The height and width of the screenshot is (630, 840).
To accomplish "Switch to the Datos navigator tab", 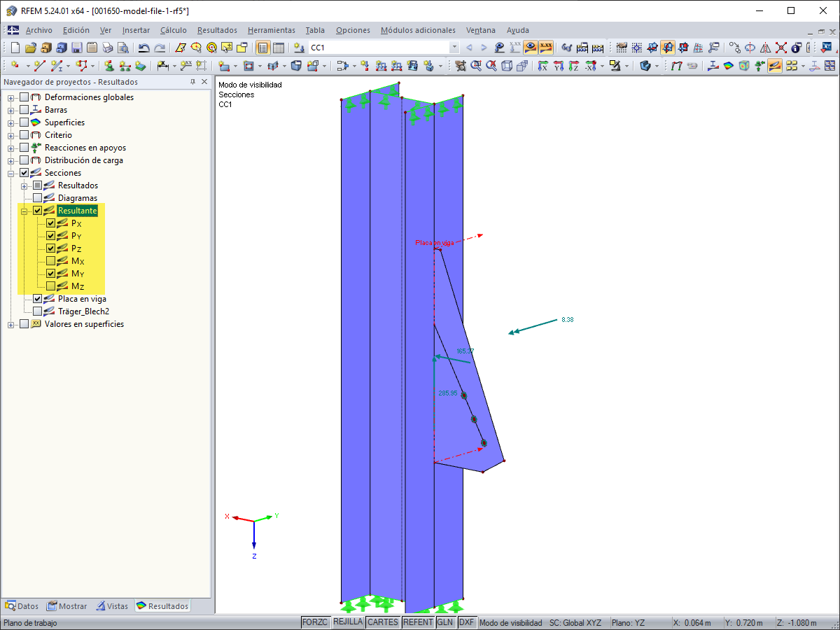I will [x=22, y=606].
